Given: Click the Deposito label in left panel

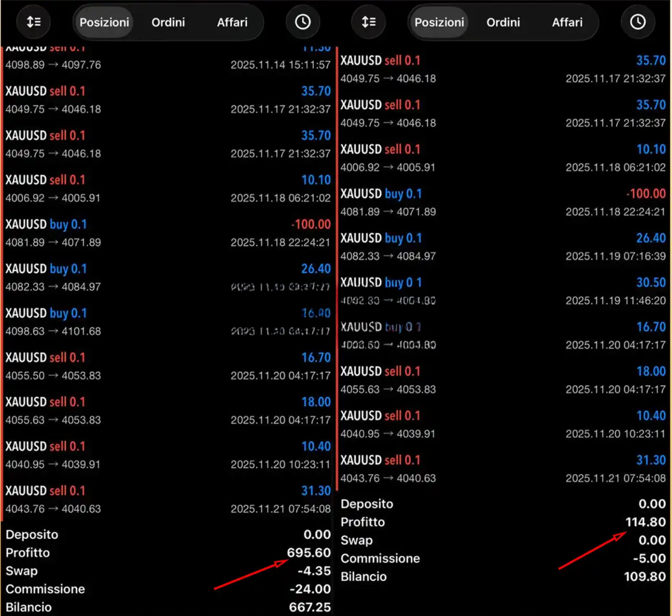Looking at the screenshot, I should click(x=32, y=535).
